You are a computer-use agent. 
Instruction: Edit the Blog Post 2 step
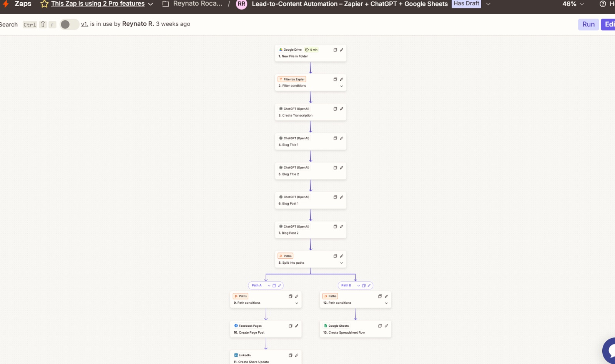pos(341,227)
